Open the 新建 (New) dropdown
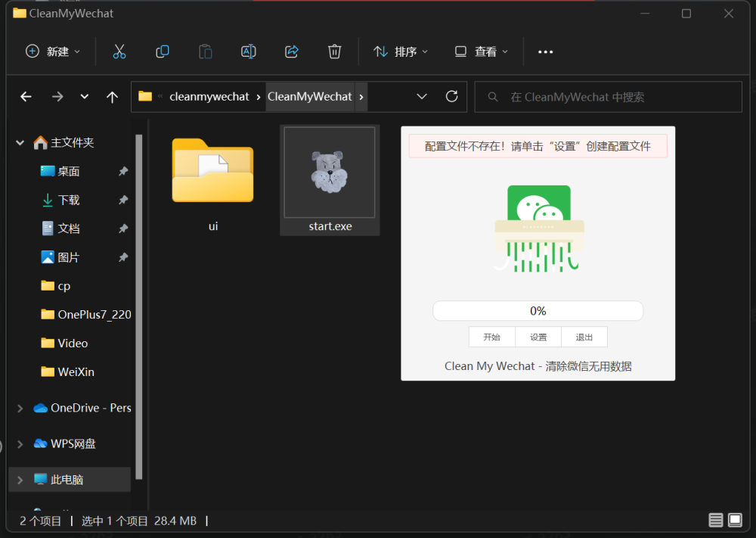The height and width of the screenshot is (538, 756). 53,51
